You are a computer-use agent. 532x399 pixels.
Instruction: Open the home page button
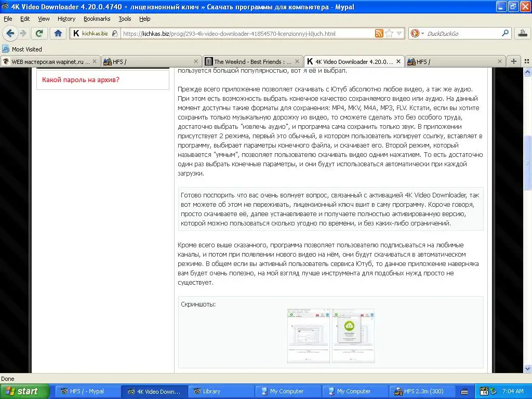tap(58, 33)
